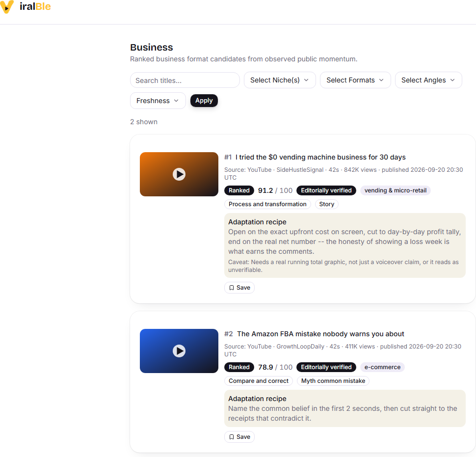Click the Ranked badge beside 91.2 score
Viewport: 476px width, 457px height.
239,190
